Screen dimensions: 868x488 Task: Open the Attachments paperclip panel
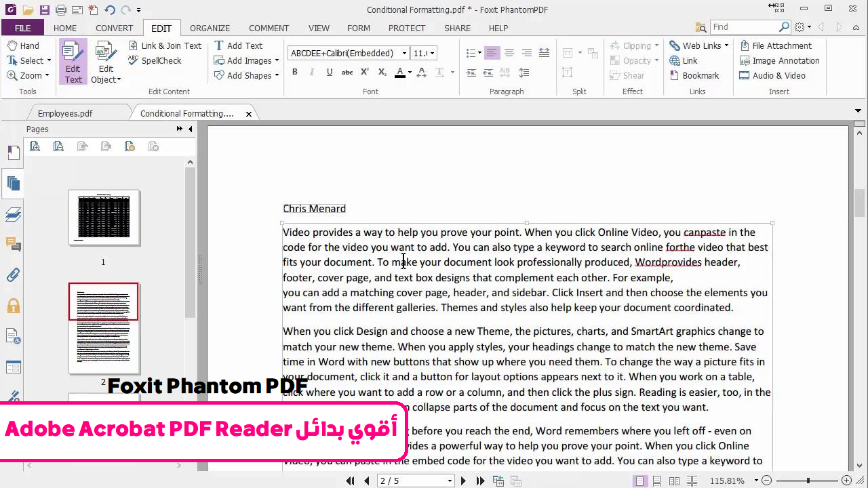point(13,275)
